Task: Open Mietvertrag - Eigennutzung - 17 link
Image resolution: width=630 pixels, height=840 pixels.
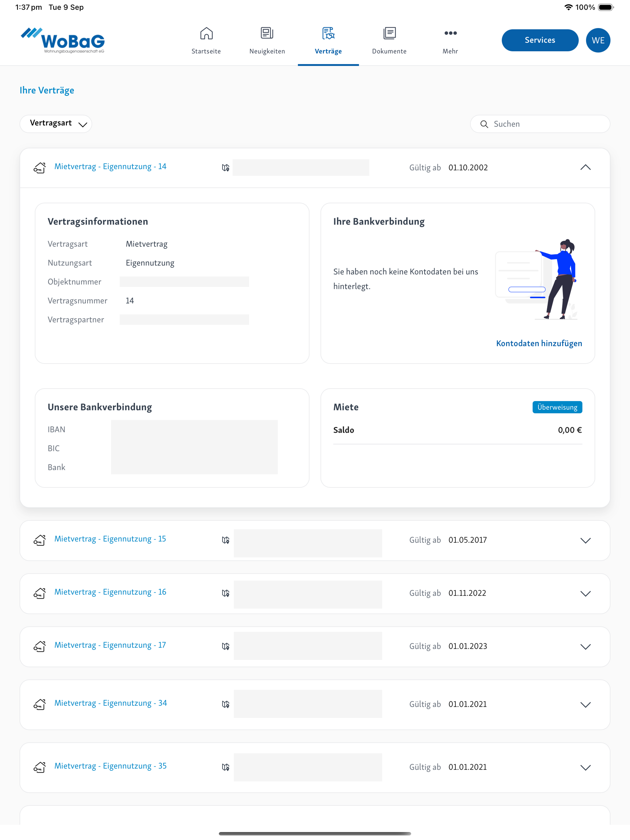Action: tap(110, 645)
